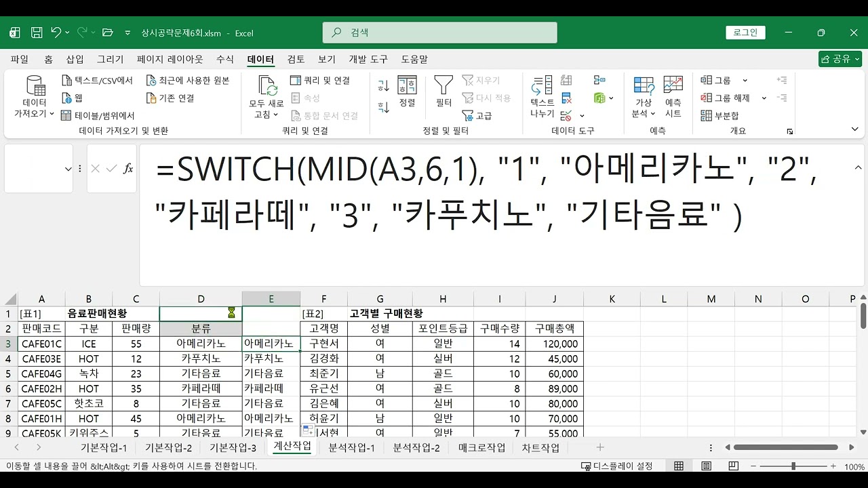Collapse the formula bar with chevron
The image size is (868, 488).
pyautogui.click(x=858, y=167)
